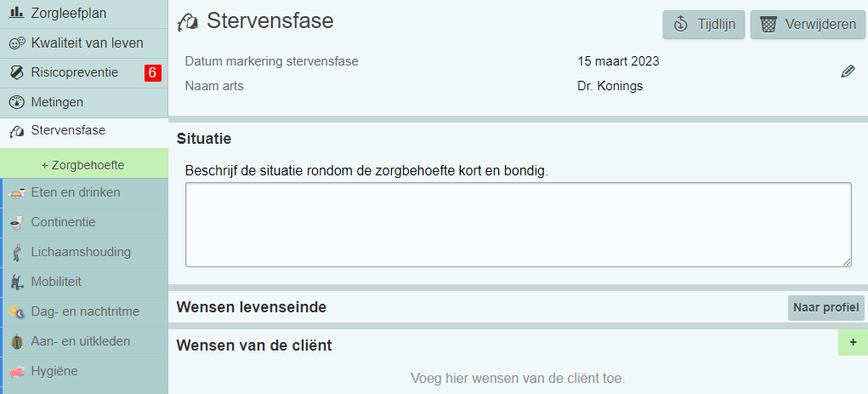The width and height of the screenshot is (868, 394).
Task: Click the Mobiliteit walker icon
Action: (16, 282)
